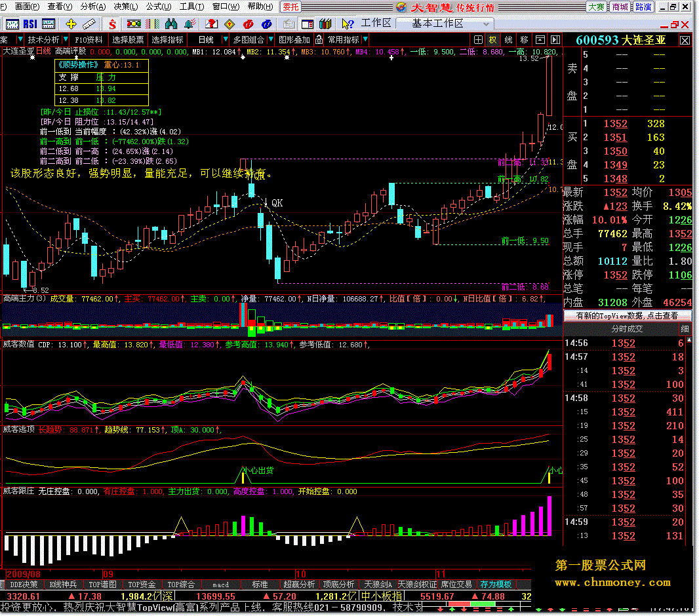
Task: Open the 决策(L) menu
Action: 126,7
